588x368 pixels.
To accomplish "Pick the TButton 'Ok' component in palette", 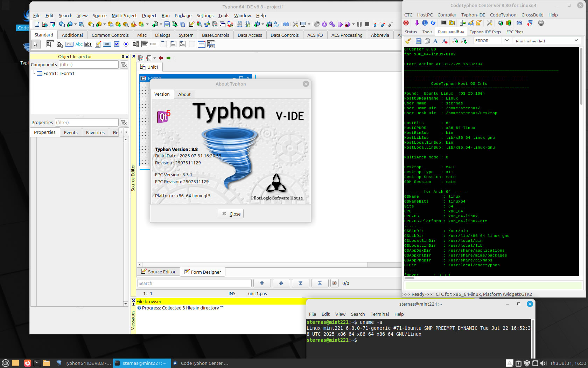I will pos(69,44).
